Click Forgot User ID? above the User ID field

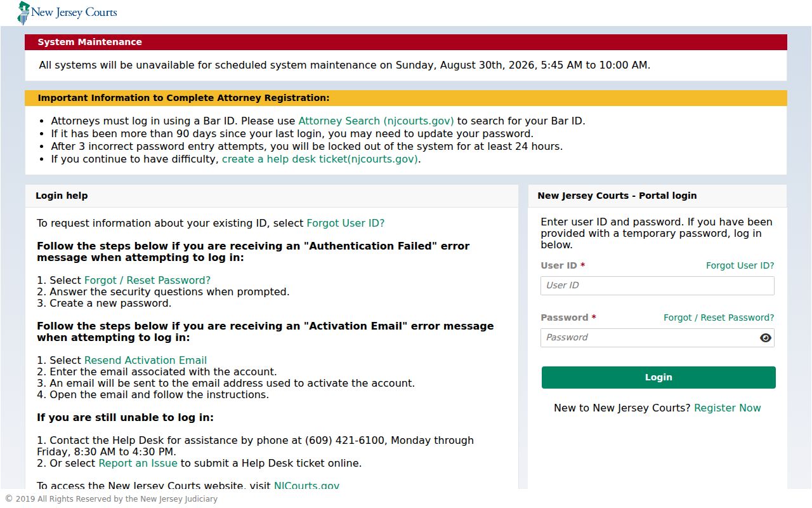[x=740, y=265]
